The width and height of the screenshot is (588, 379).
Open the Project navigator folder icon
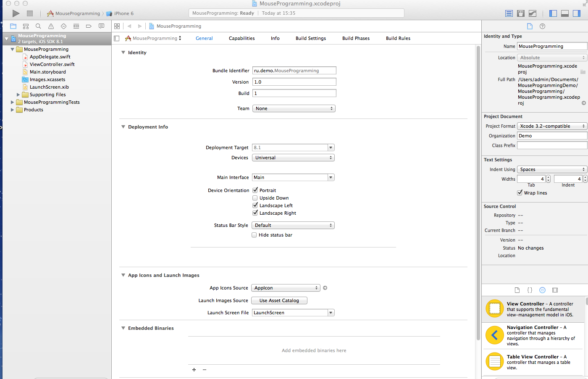13,26
